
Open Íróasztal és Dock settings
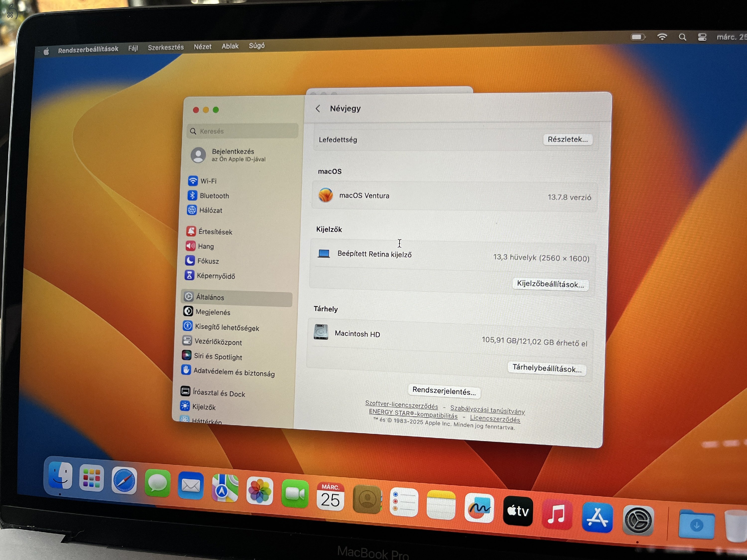(220, 393)
